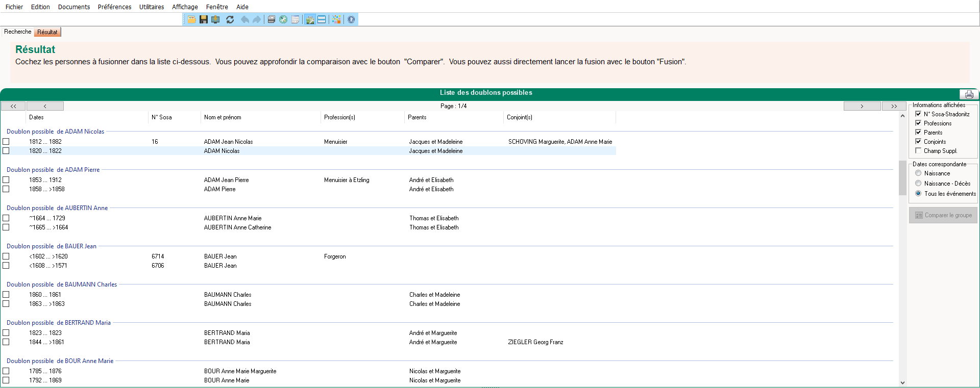Click the list scrollbar down arrow
Viewport: 980px width, 388px height.
[x=902, y=382]
